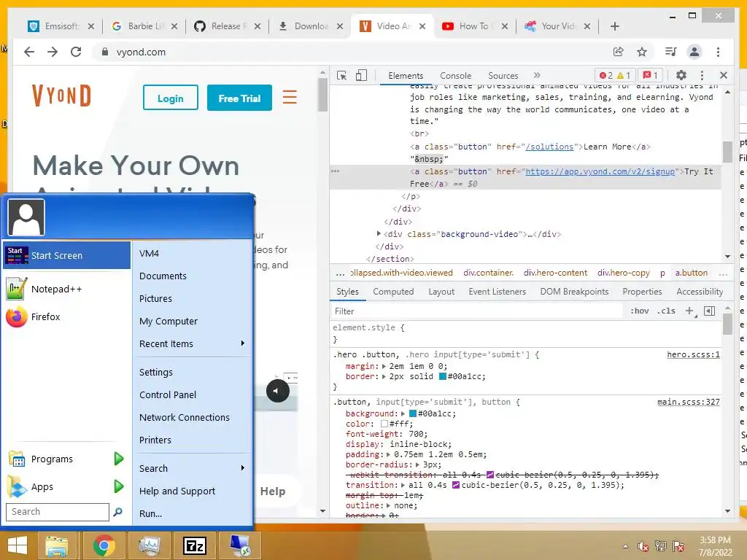The image size is (747, 560).
Task: Toggle the computed styles sidebar icon
Action: 709,311
